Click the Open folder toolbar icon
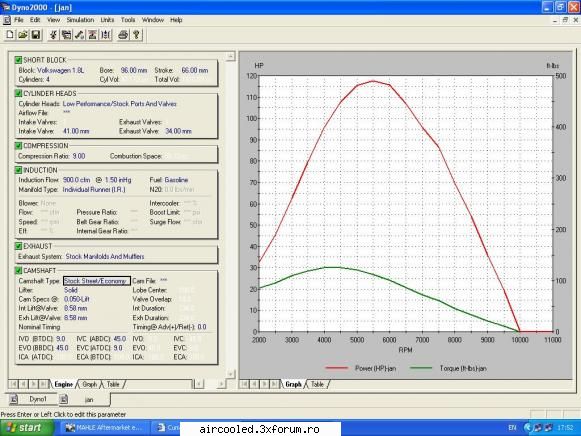The width and height of the screenshot is (581, 436). (23, 35)
